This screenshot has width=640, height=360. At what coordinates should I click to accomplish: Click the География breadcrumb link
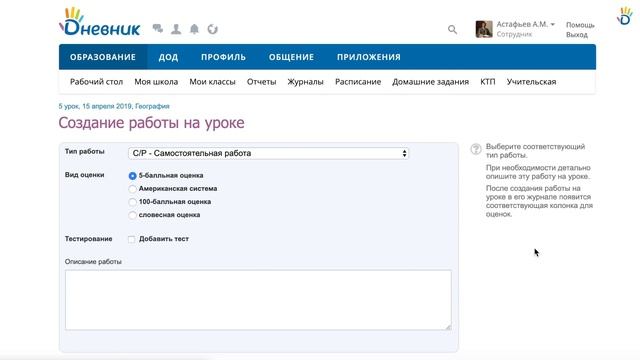[152, 106]
